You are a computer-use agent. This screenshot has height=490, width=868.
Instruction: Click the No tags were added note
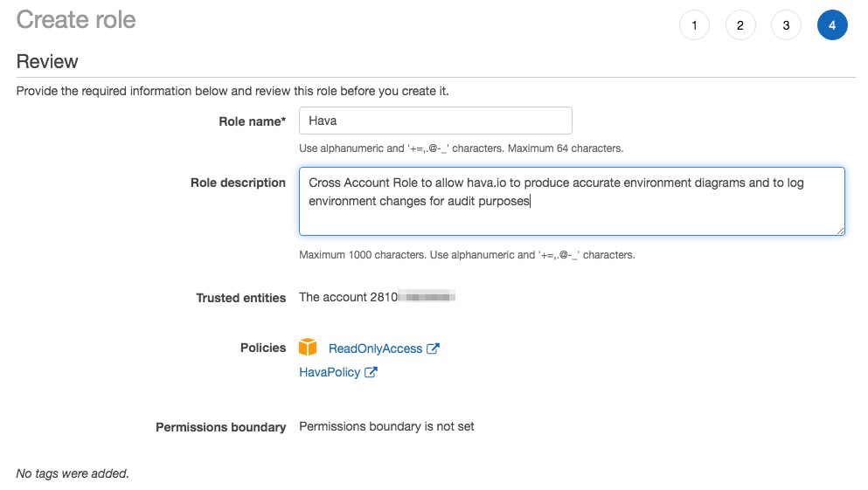(73, 473)
